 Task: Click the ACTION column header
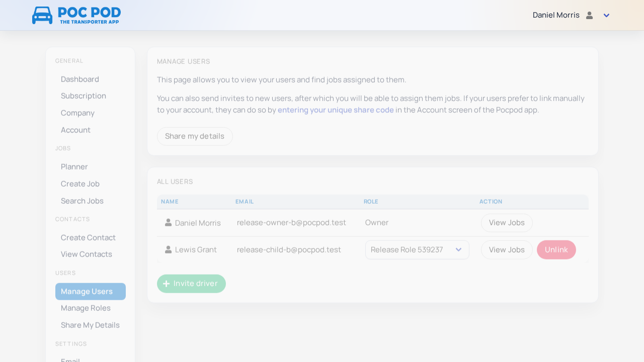(491, 202)
